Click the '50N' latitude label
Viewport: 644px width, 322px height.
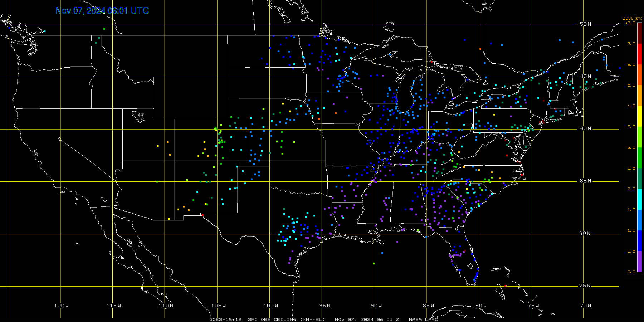point(586,24)
